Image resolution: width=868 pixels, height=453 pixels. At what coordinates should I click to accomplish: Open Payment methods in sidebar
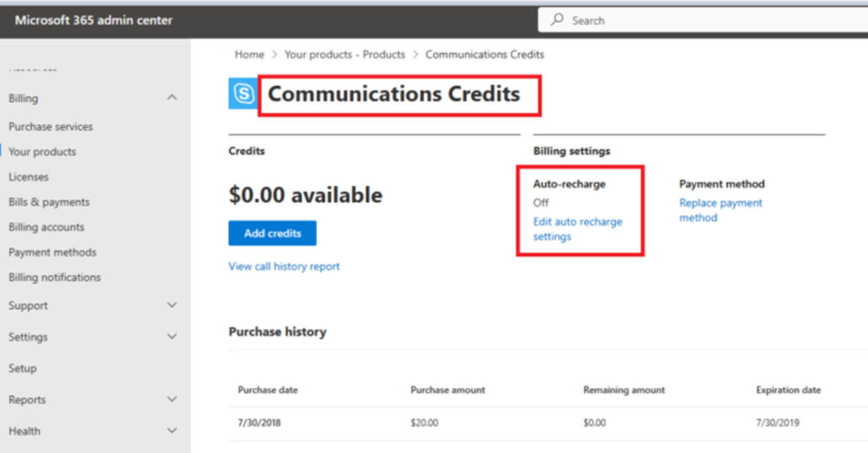[x=52, y=252]
